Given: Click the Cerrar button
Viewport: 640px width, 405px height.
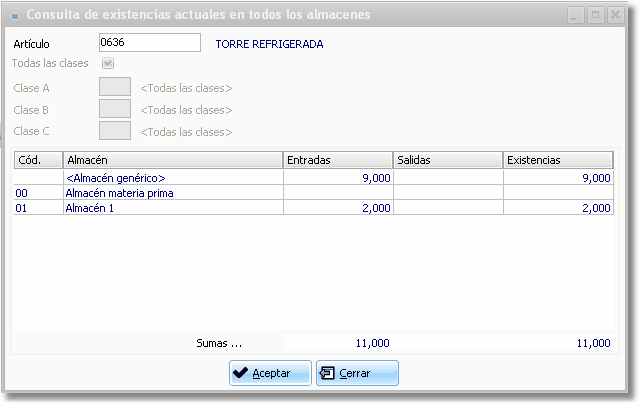Looking at the screenshot, I should (357, 373).
